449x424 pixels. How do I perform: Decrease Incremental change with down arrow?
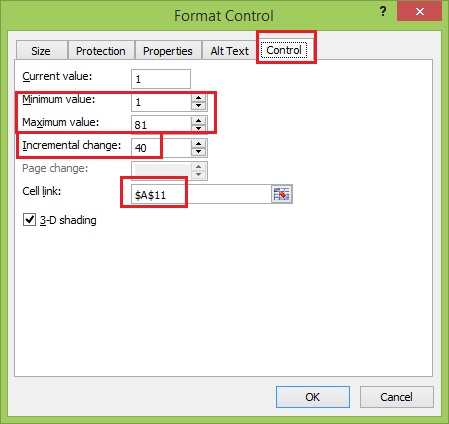[199, 152]
